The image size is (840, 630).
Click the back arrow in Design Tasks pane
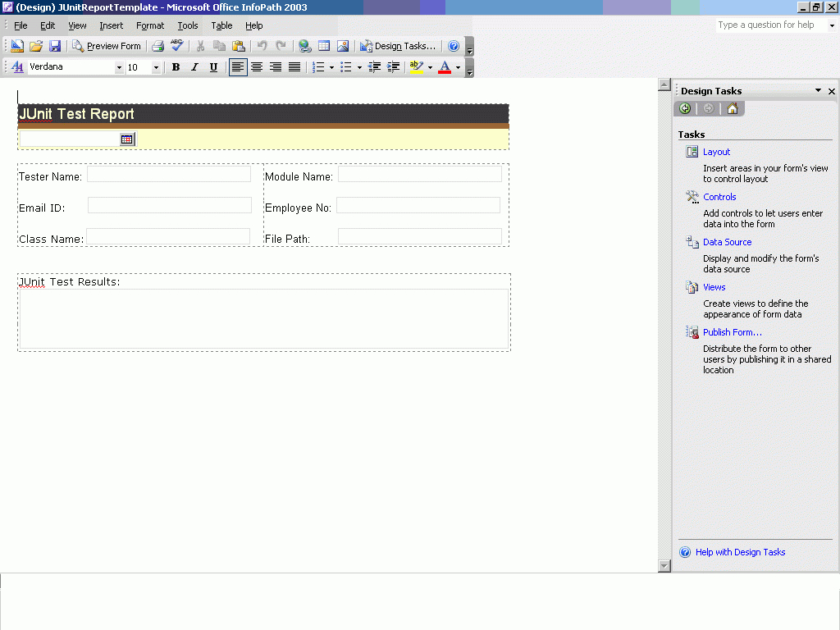point(684,107)
